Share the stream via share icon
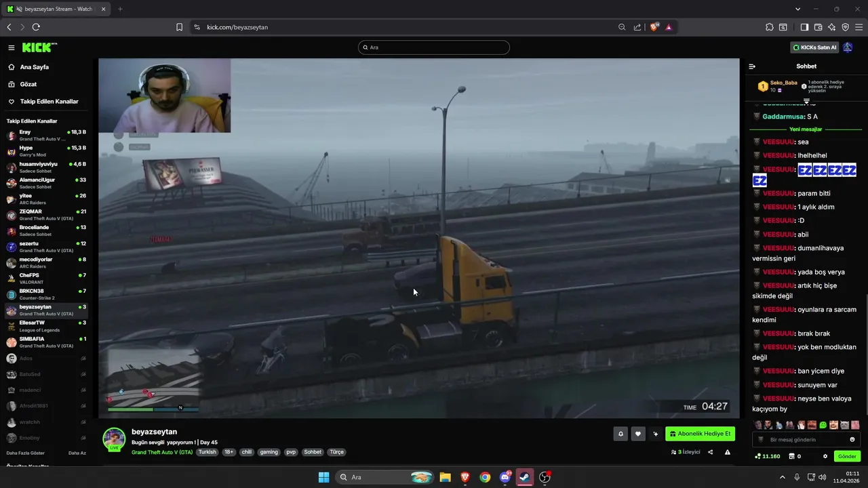Screen dimensions: 868x488 [x=711, y=452]
